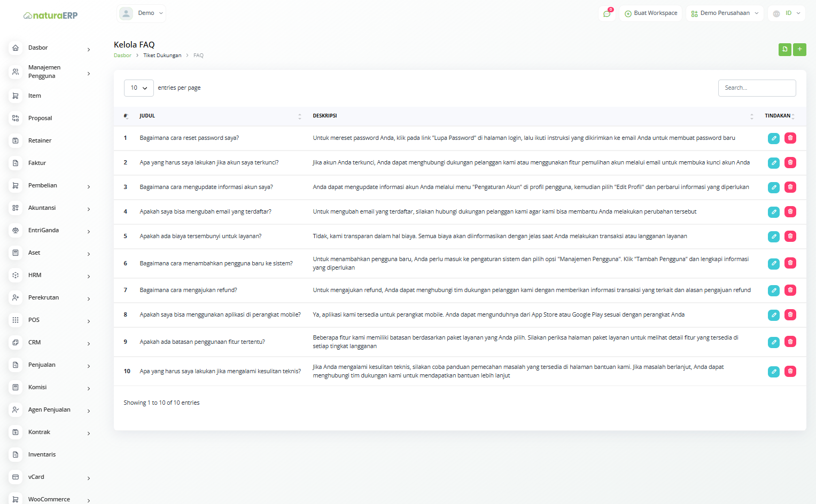Edit FAQ about kesulitan teknis
This screenshot has width=816, height=504.
[x=774, y=372]
